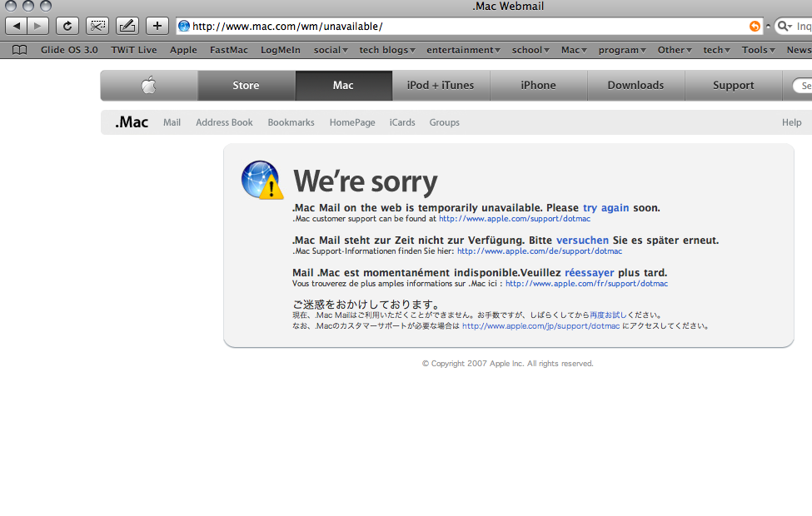Click the Apple logo in site navigation

coord(148,86)
